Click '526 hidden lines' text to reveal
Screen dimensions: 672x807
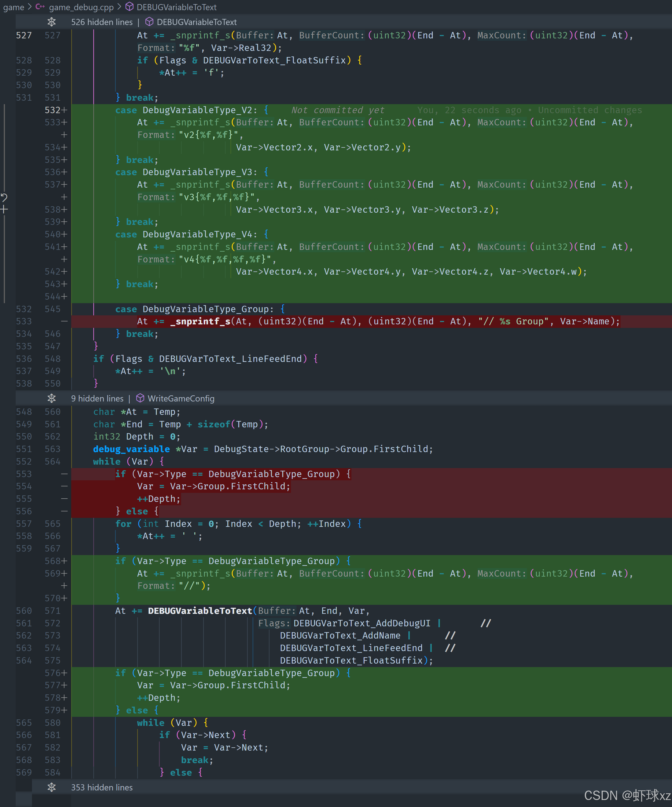tap(101, 22)
